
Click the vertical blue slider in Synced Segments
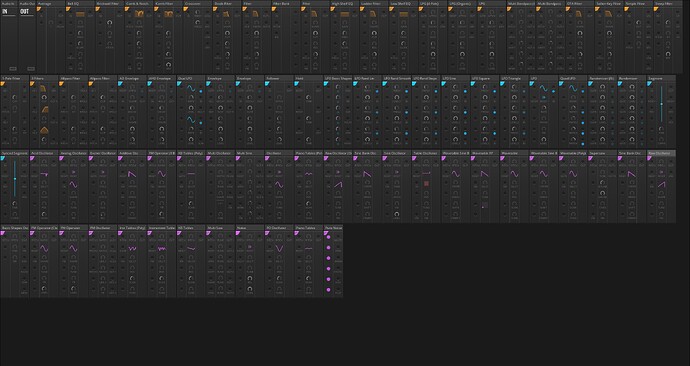click(15, 179)
